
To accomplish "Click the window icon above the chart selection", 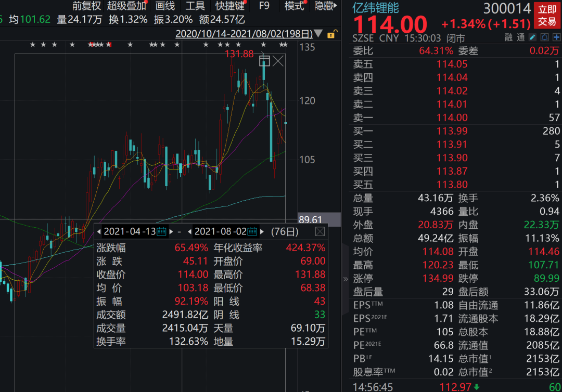I will (x=265, y=61).
